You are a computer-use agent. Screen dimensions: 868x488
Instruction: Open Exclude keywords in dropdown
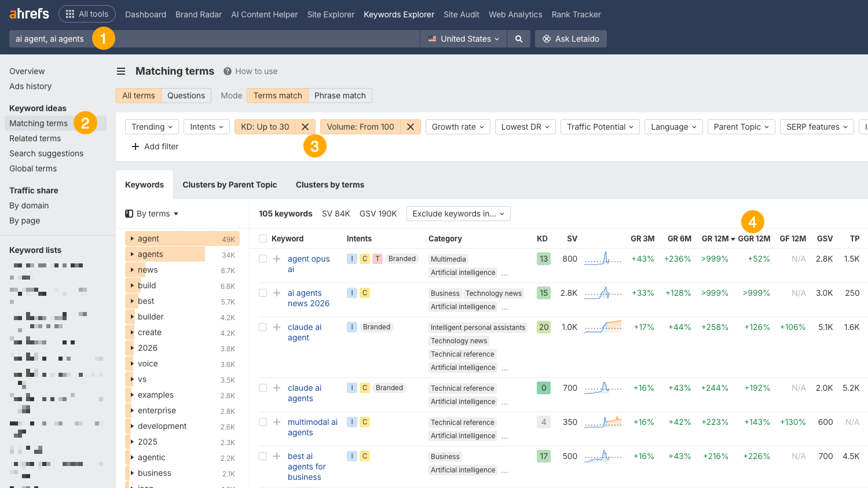(459, 214)
